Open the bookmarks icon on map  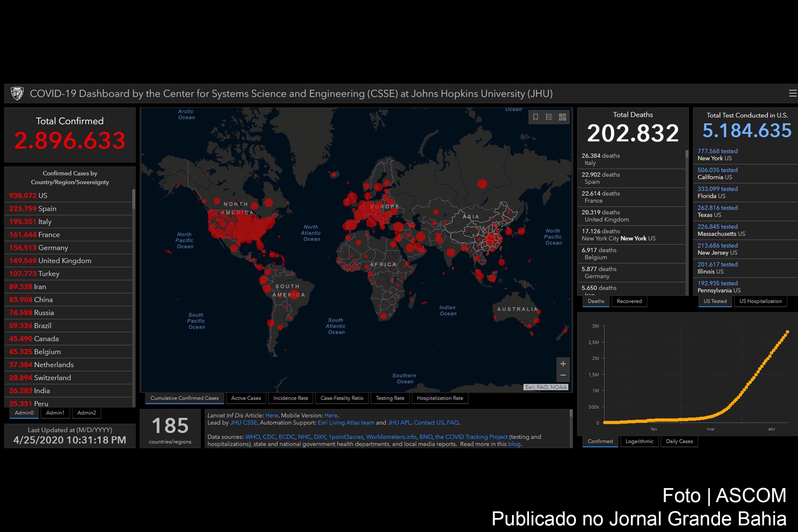[535, 117]
